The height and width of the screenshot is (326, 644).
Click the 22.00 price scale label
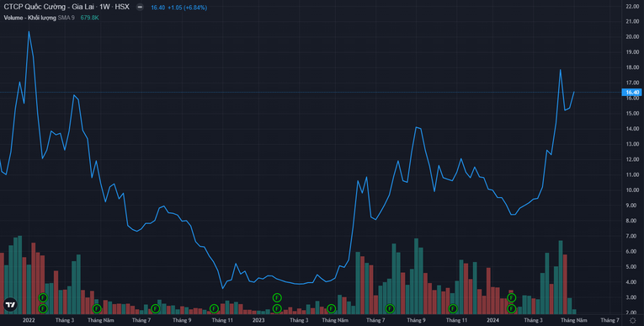tap(632, 6)
